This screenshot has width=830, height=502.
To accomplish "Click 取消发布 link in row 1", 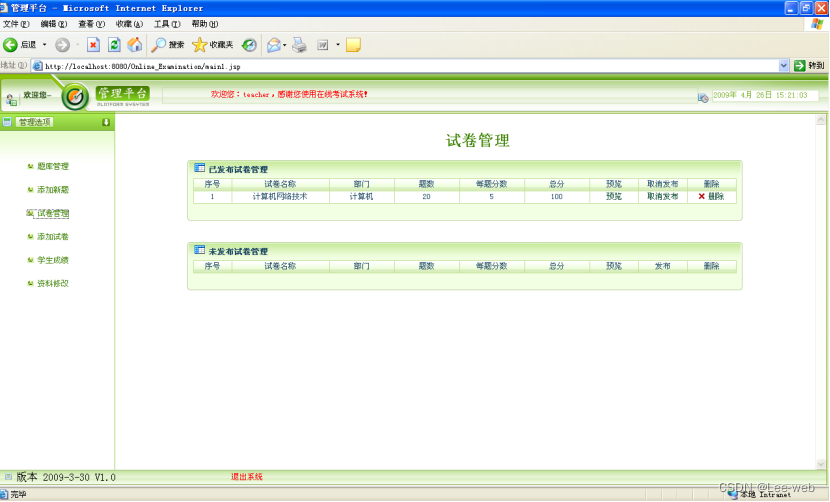I will coord(662,196).
